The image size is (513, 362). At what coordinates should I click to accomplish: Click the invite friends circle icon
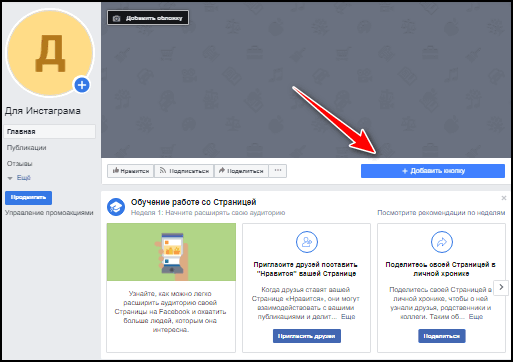click(x=307, y=242)
